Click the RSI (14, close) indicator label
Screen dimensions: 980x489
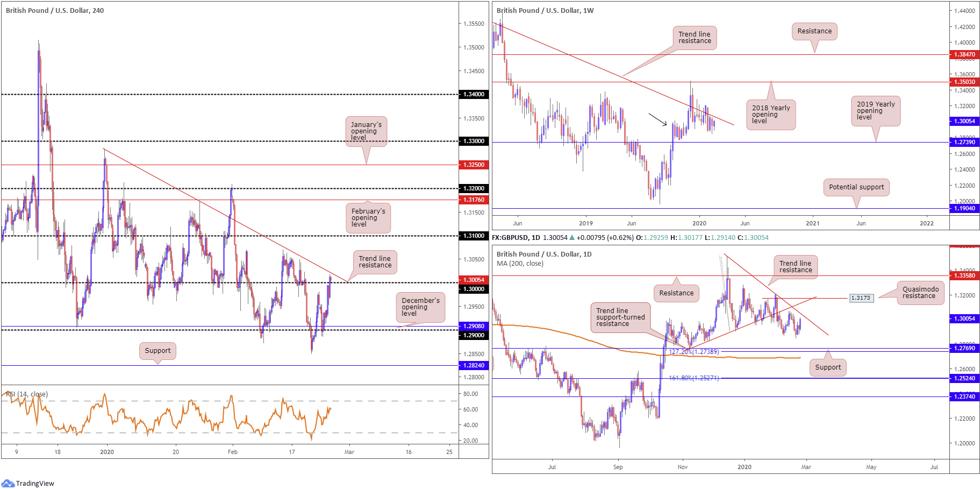tap(27, 394)
